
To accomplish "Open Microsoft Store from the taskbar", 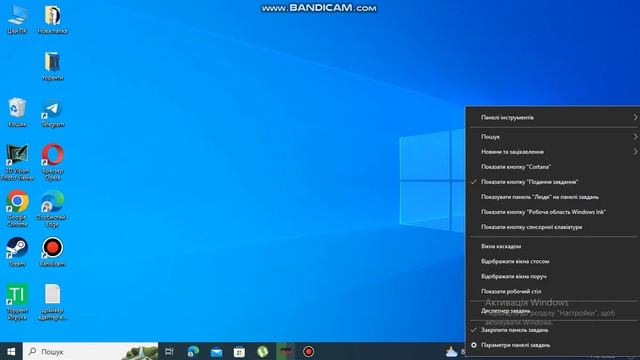I will [239, 351].
